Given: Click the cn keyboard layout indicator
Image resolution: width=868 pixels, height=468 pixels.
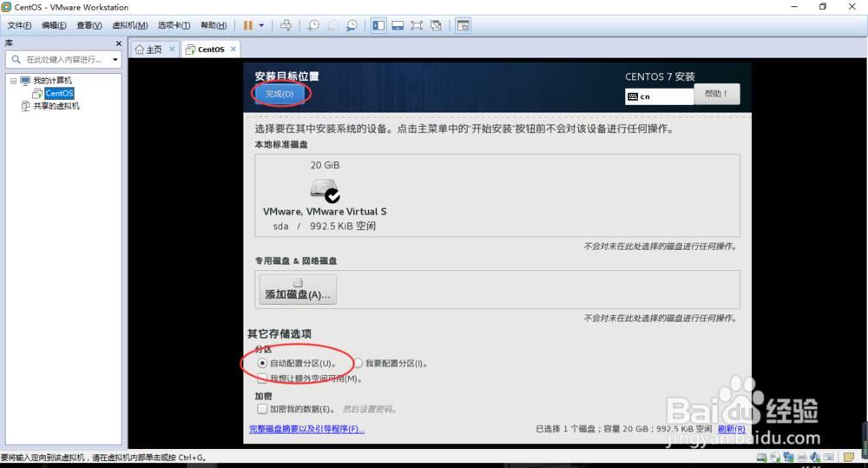Looking at the screenshot, I should pos(660,96).
